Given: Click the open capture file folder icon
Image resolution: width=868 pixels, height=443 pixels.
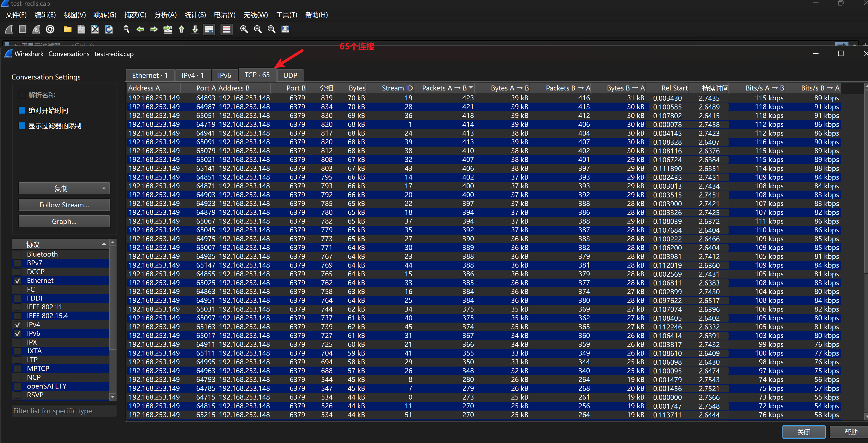Looking at the screenshot, I should (67, 29).
